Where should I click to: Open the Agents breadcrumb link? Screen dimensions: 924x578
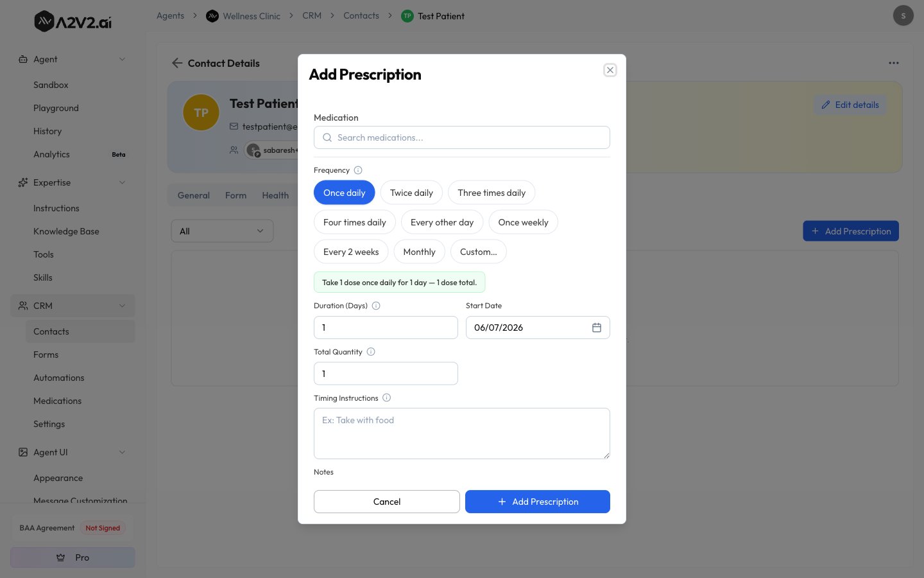[170, 15]
